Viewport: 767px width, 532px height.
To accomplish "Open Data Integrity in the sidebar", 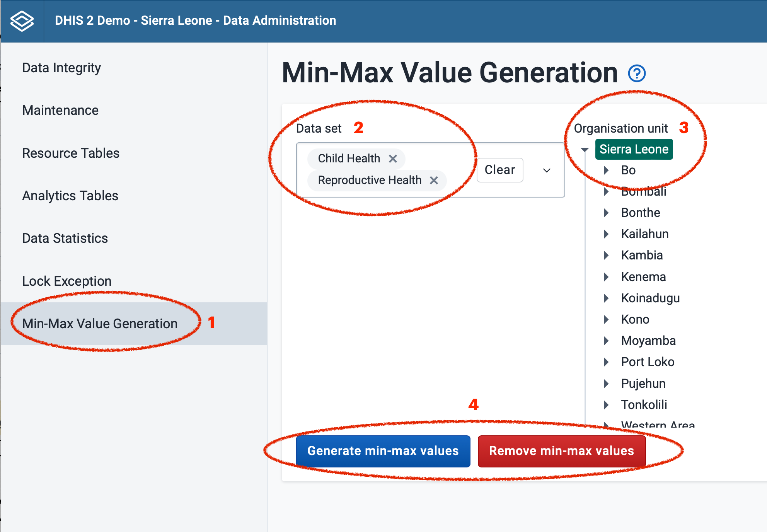I will point(134,68).
